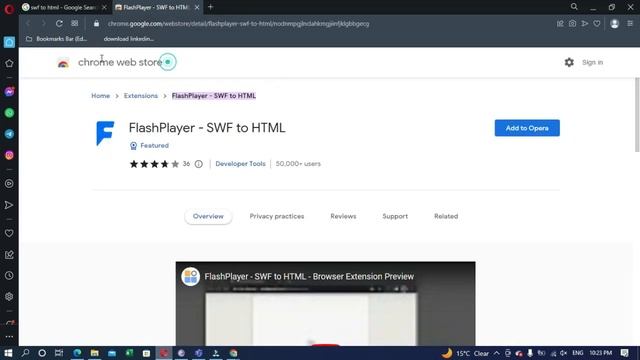Go to Home breadcrumb
The height and width of the screenshot is (360, 640).
(100, 96)
